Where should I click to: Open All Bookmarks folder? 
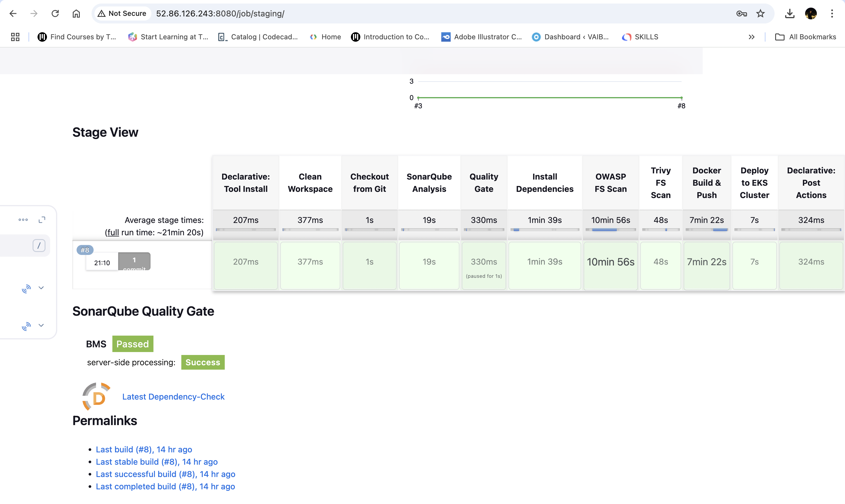click(x=805, y=37)
